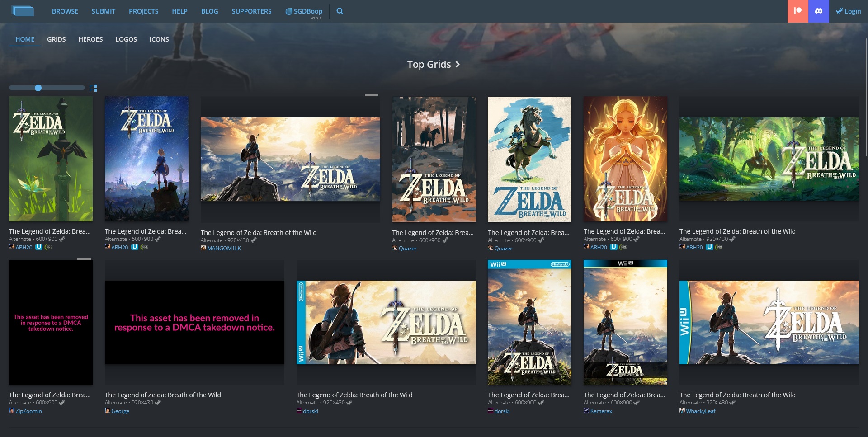Open the search magnifier icon
This screenshot has height=437, width=868.
[x=340, y=11]
